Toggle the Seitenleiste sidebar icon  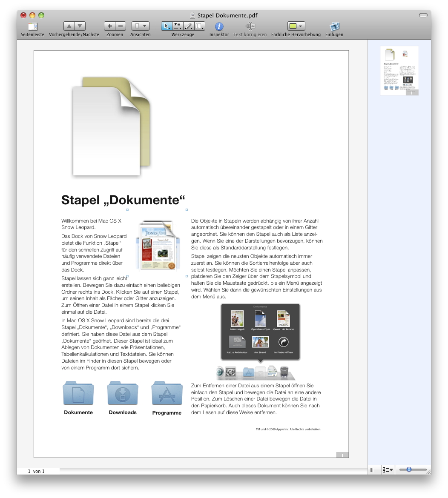coord(33,26)
